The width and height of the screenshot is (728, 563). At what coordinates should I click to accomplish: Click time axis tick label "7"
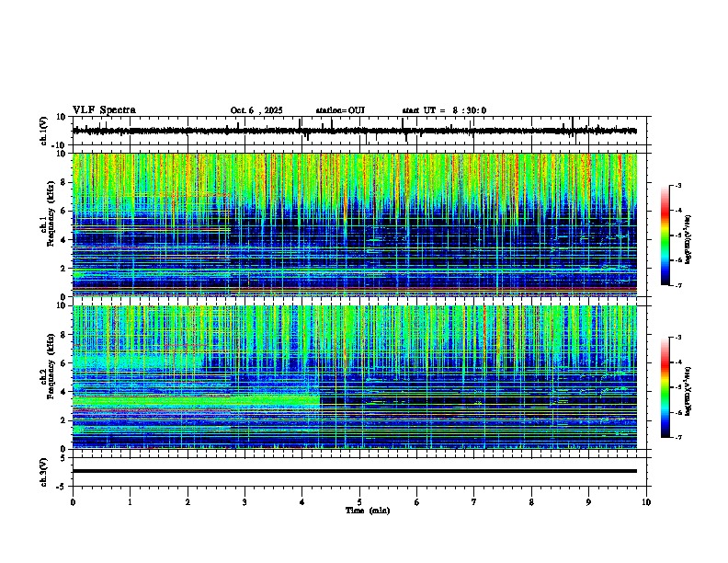click(x=474, y=502)
